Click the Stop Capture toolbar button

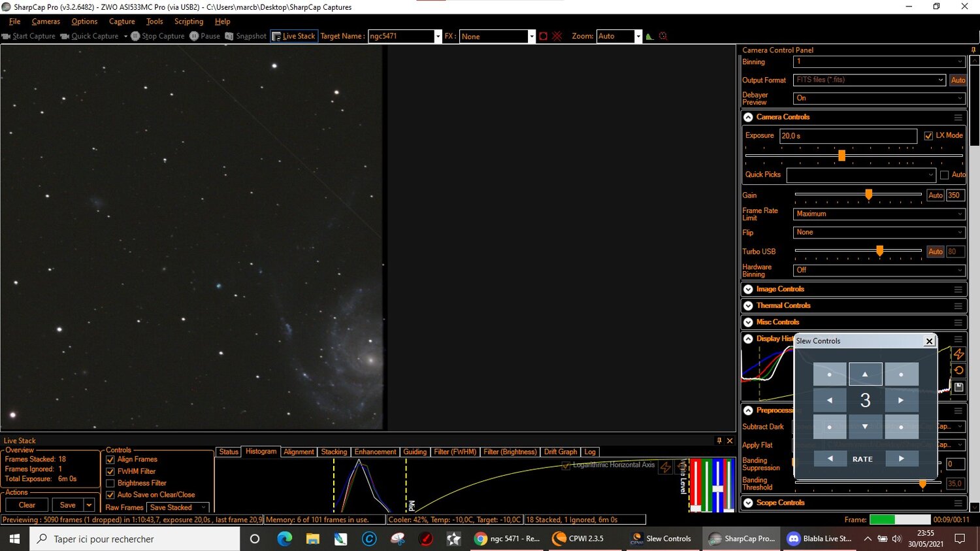point(157,36)
